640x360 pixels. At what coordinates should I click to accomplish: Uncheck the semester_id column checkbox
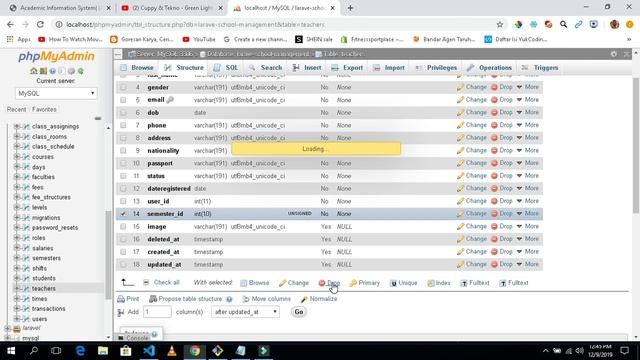coord(123,214)
